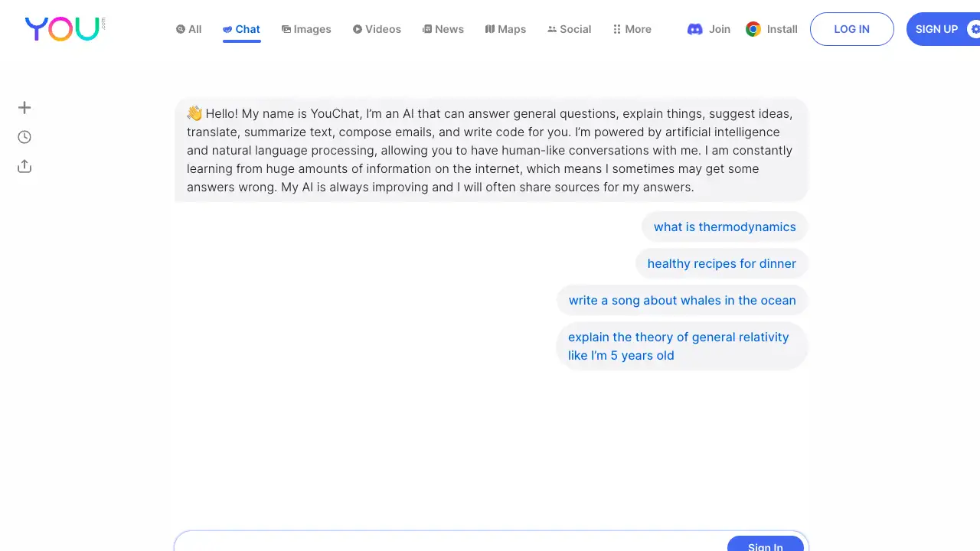Share the conversation using the share icon

coord(24,166)
